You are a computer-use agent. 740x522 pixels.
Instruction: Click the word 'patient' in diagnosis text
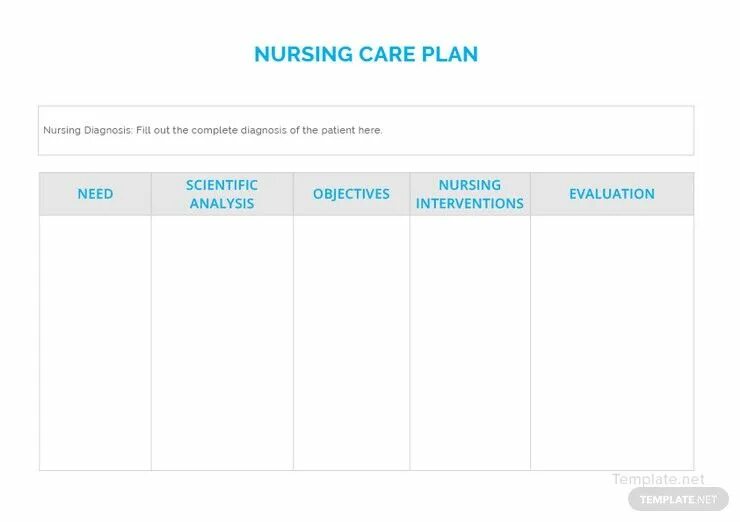click(x=338, y=131)
